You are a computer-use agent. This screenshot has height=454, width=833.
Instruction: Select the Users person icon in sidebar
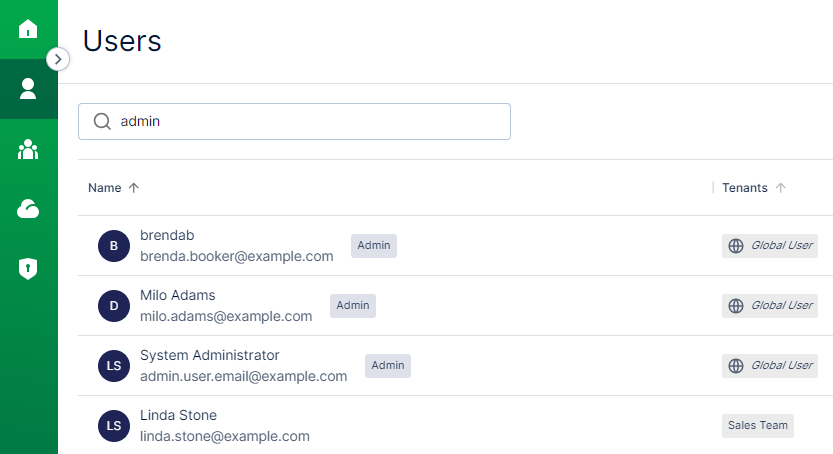click(x=28, y=89)
